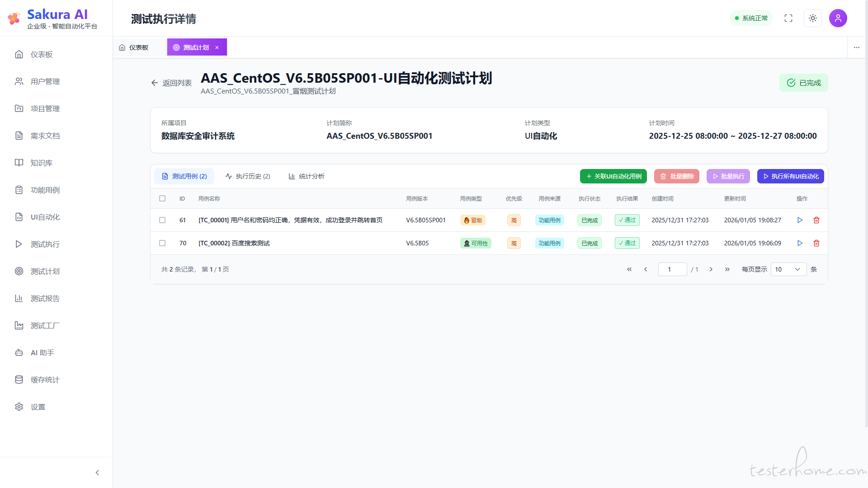Collapse the left sidebar with chevron
The width and height of the screenshot is (868, 488).
(x=97, y=473)
